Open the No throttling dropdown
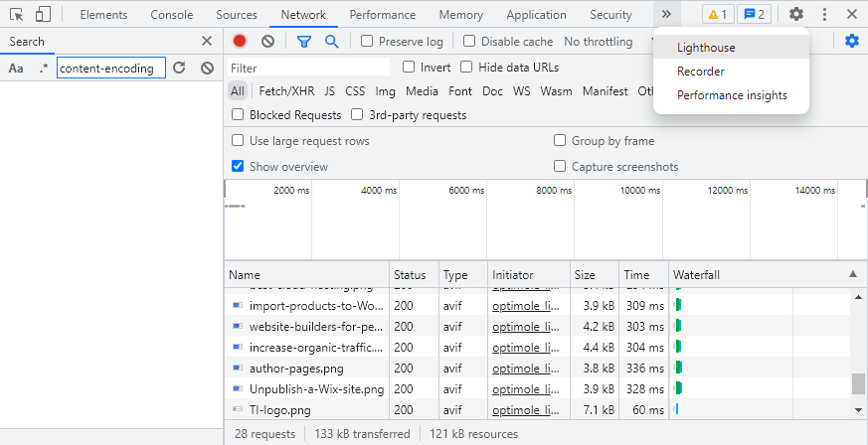This screenshot has width=868, height=445. [598, 42]
